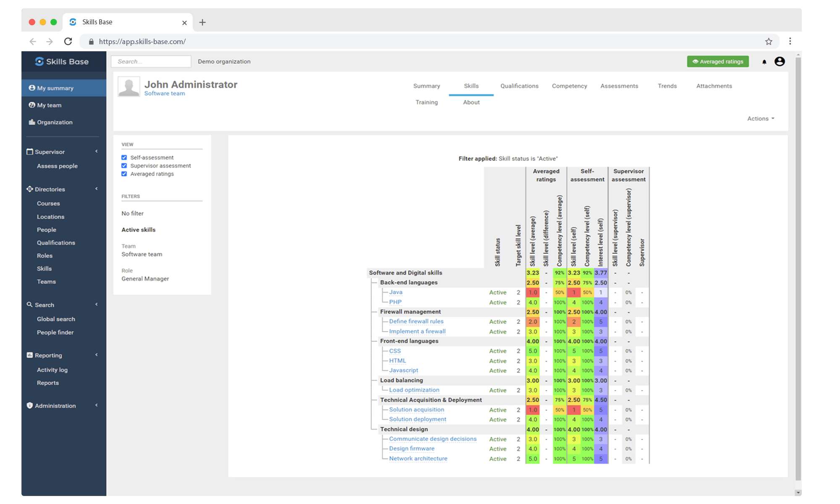The height and width of the screenshot is (504, 840).
Task: Open the browser three-dot menu
Action: click(x=790, y=41)
